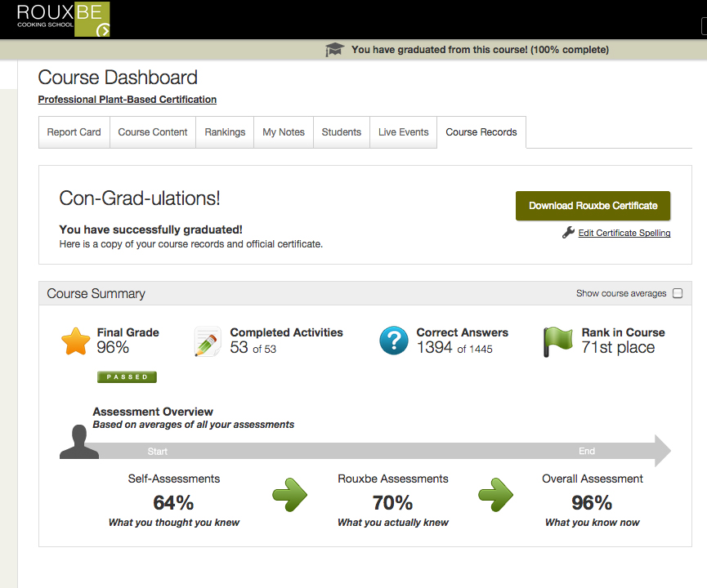
Task: Click the gold star Final Grade icon
Action: click(76, 341)
